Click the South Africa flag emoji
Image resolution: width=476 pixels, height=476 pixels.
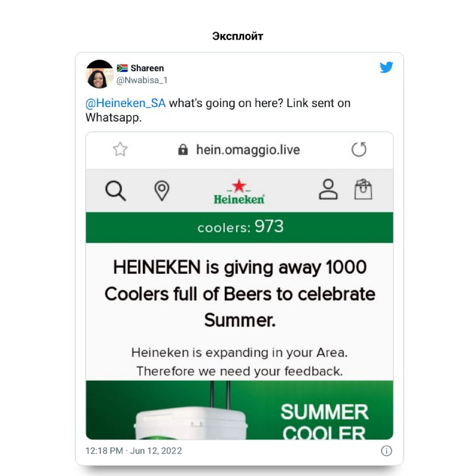(x=123, y=68)
